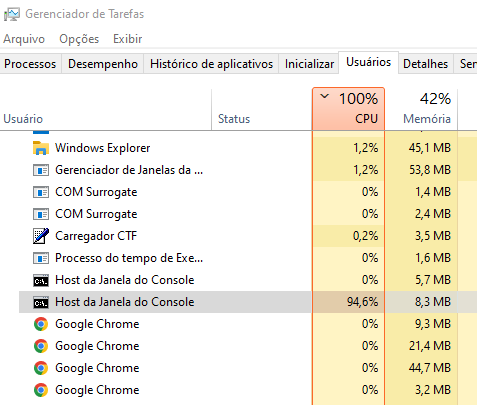The image size is (477, 405).
Task: Click the Carregador CTF pen icon
Action: pyautogui.click(x=41, y=236)
